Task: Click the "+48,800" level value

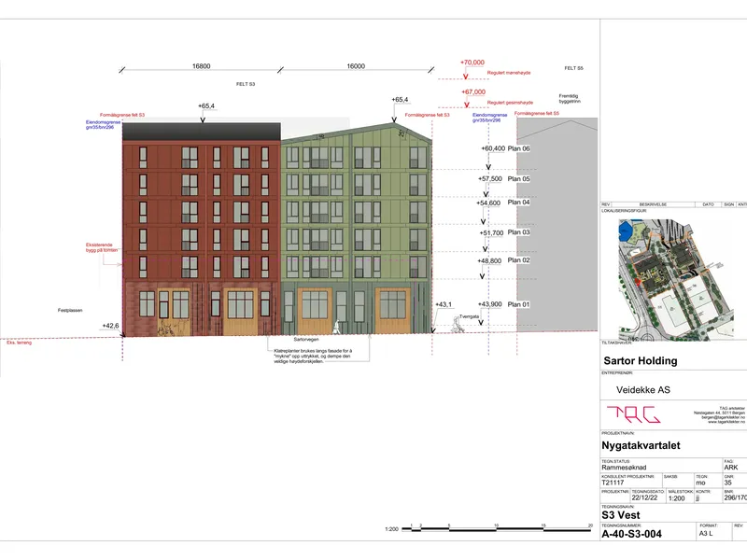Action: tap(489, 261)
